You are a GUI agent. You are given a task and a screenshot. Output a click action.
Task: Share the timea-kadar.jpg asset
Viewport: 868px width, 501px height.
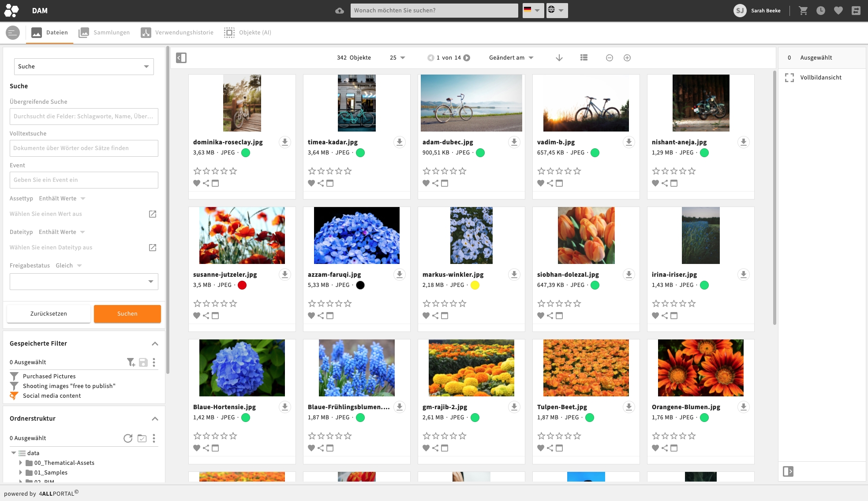(x=321, y=183)
